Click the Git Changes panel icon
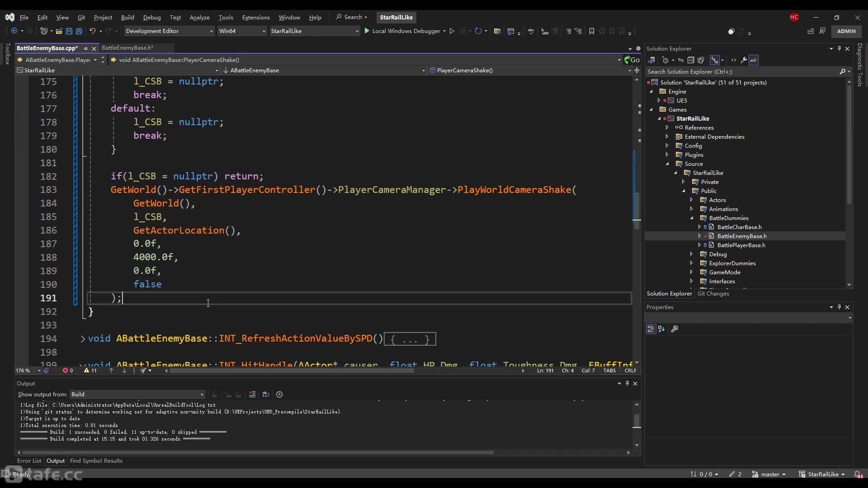The width and height of the screenshot is (868, 488). (714, 292)
